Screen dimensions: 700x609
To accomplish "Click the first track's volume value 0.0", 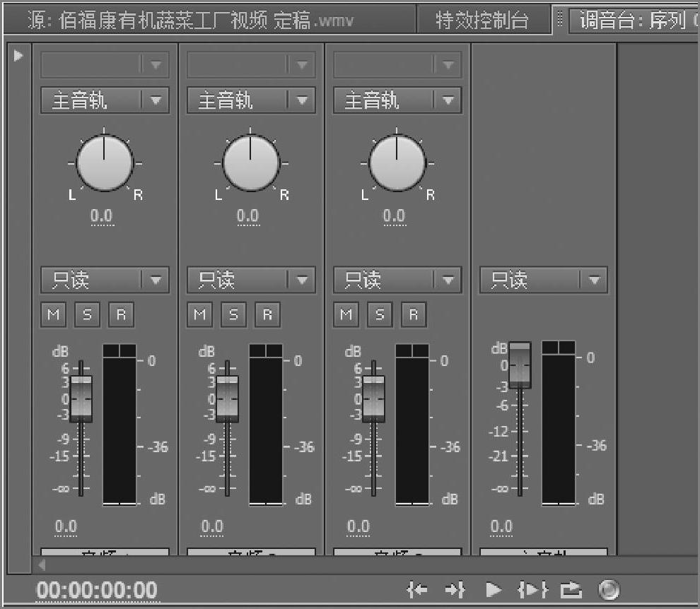I will [x=66, y=527].
